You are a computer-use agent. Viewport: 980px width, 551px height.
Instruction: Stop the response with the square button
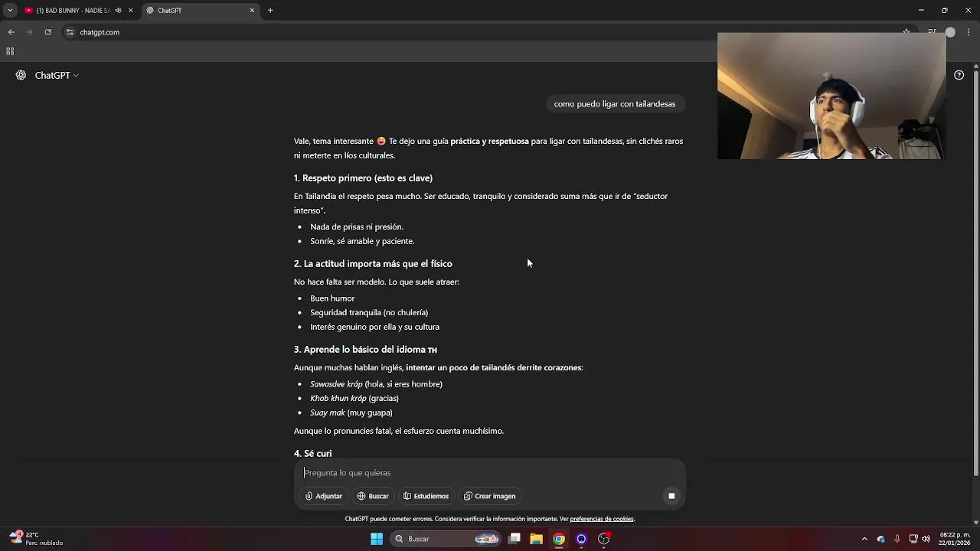click(671, 496)
